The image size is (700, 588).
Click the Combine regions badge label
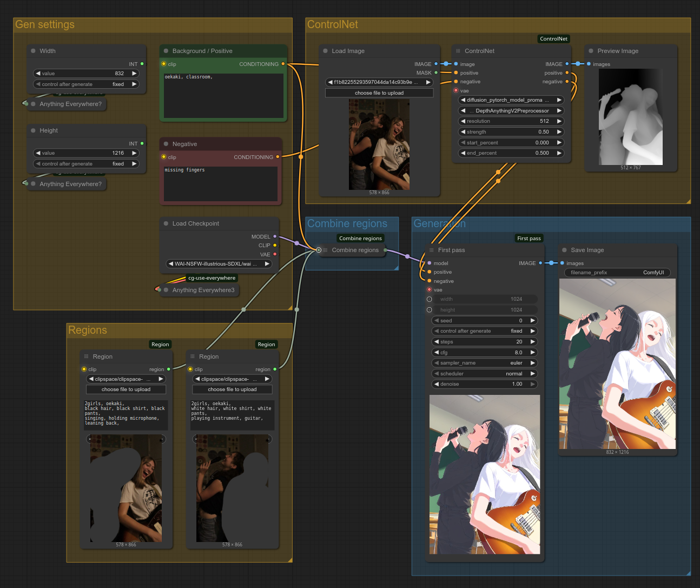point(360,239)
